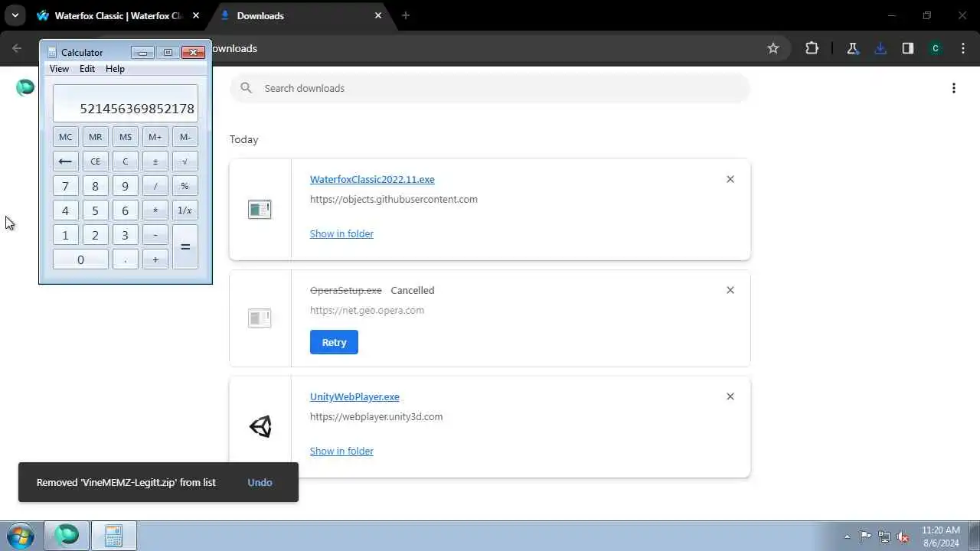The height and width of the screenshot is (551, 980).
Task: Click Calculator MR memory recall button
Action: (x=95, y=137)
